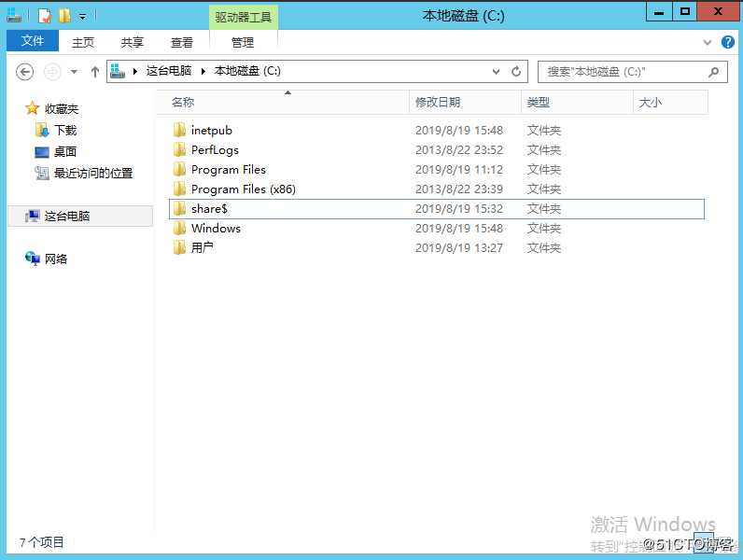Click the search magnifier icon
The width and height of the screenshot is (743, 560).
[714, 72]
